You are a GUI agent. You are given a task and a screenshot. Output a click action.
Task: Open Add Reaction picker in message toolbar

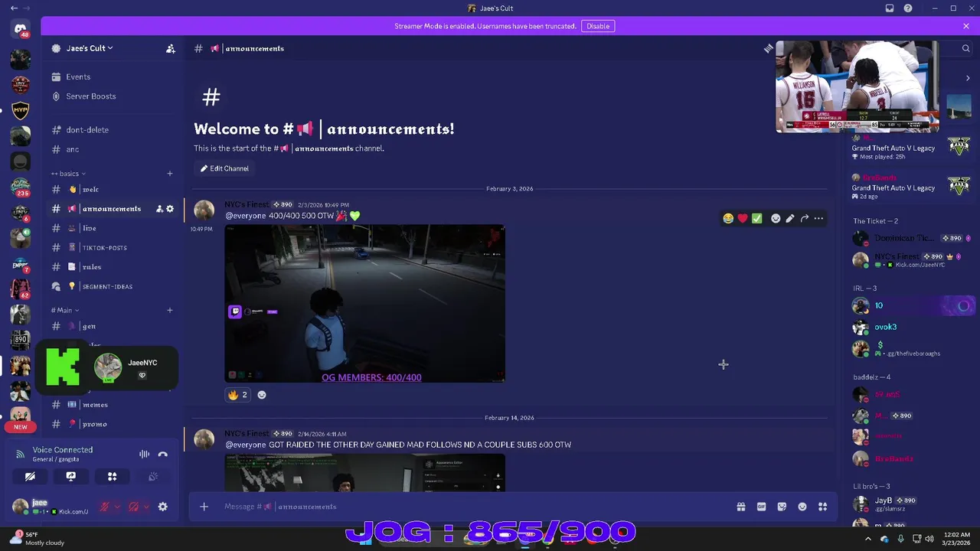click(x=776, y=219)
